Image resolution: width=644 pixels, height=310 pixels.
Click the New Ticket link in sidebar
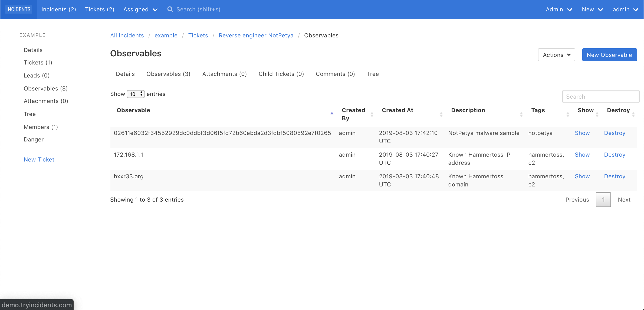[39, 160]
